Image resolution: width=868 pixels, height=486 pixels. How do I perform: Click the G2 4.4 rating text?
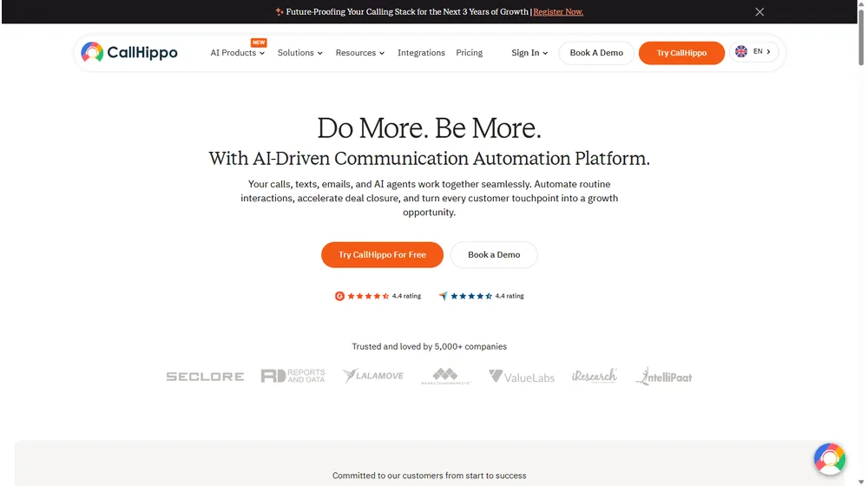[406, 296]
